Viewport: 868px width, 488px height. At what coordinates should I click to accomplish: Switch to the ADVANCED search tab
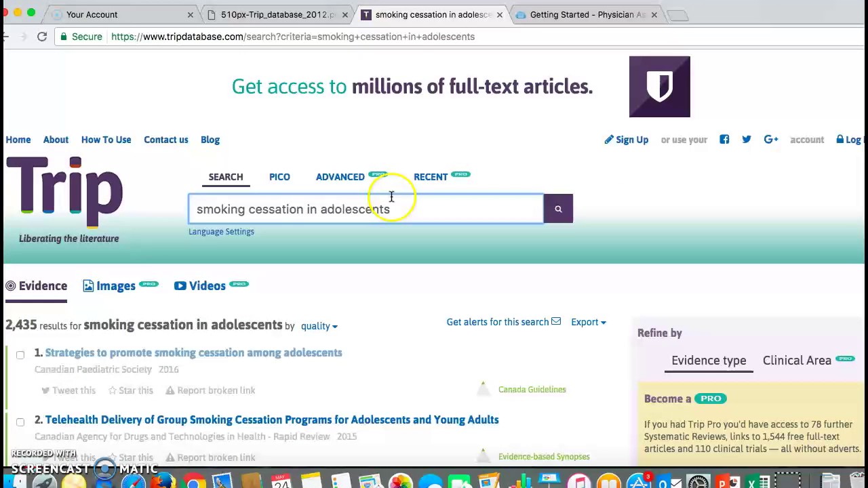(x=340, y=177)
